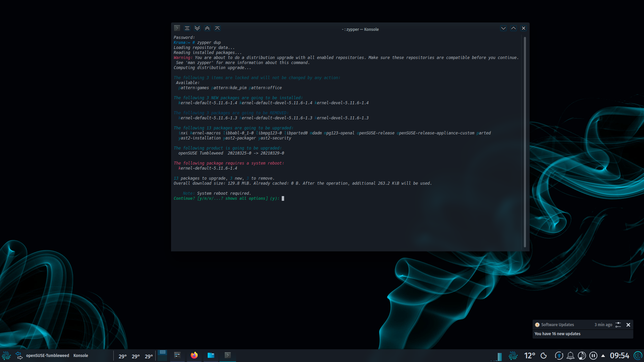The image size is (644, 362).
Task: Click the Software Updates notification title
Action: click(x=557, y=325)
